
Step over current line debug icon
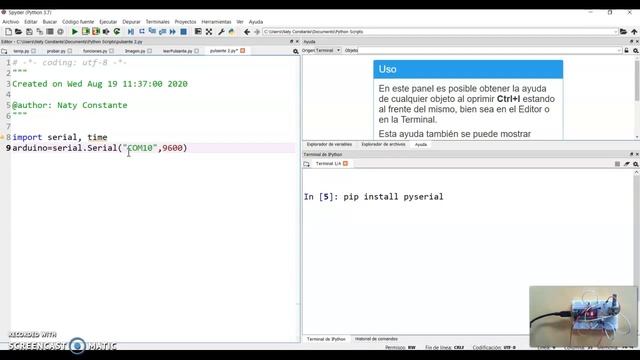coord(142,31)
